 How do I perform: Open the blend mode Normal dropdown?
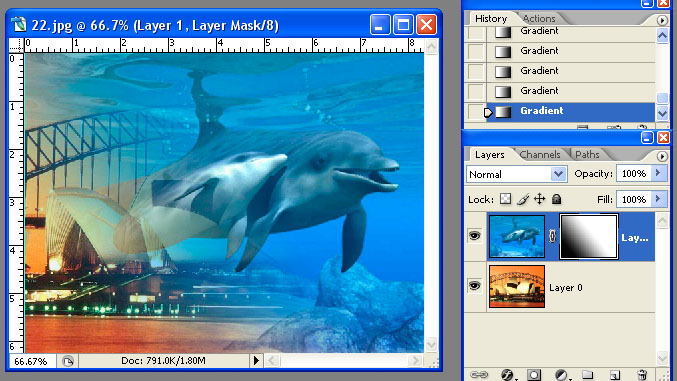pyautogui.click(x=558, y=174)
